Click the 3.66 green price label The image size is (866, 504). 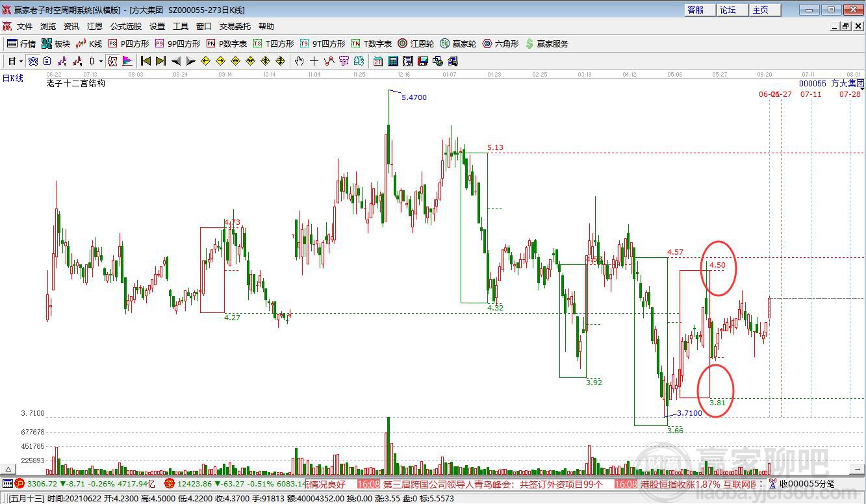click(675, 431)
